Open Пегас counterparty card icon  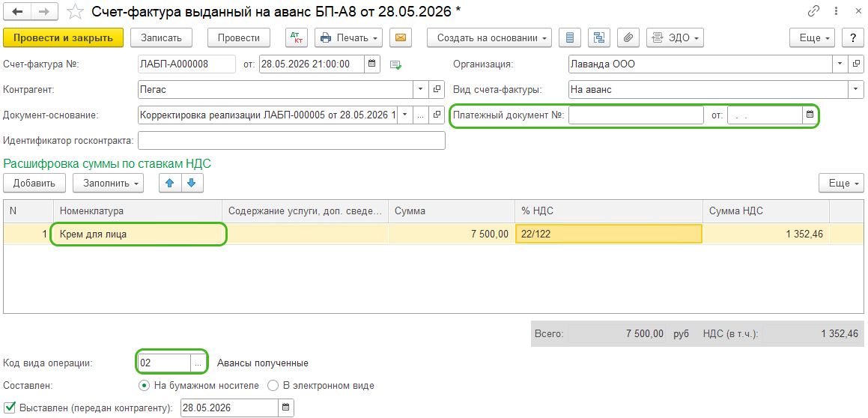(437, 89)
